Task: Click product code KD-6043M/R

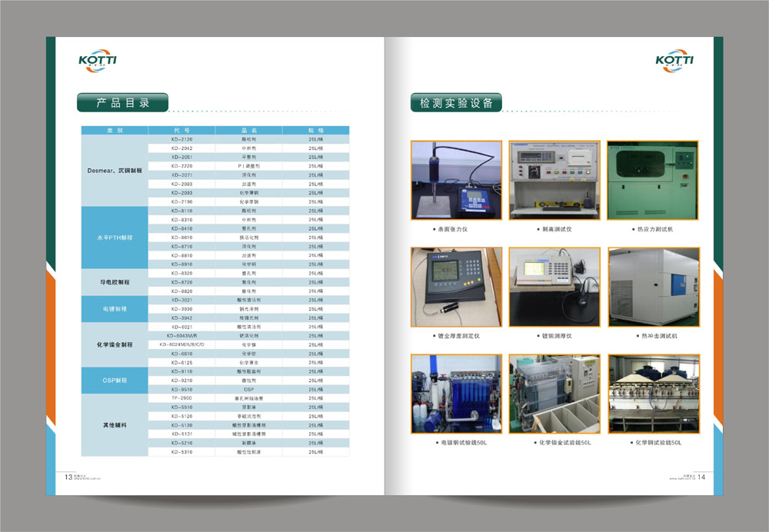Action: point(182,336)
